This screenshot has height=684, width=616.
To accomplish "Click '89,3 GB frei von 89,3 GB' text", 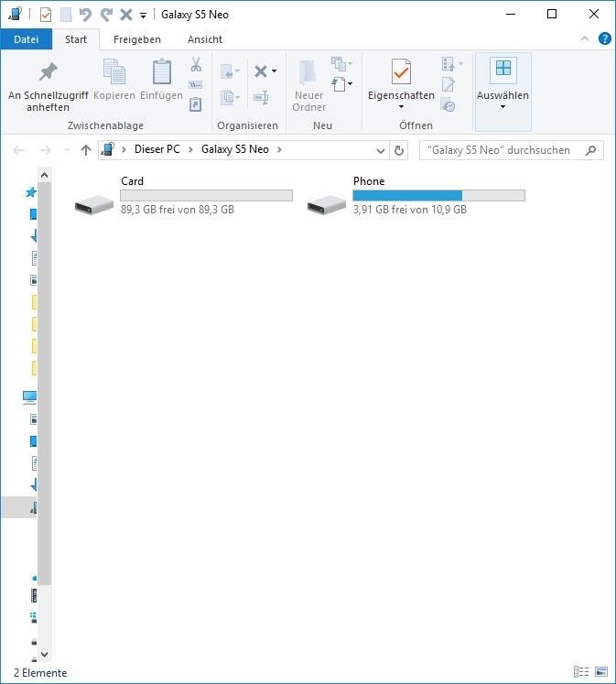I will coord(178,210).
